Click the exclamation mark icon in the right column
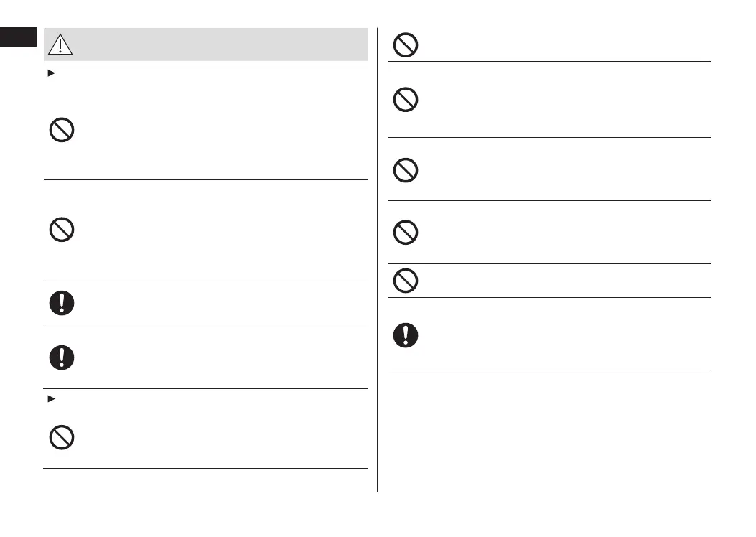The image size is (756, 537). [406, 335]
